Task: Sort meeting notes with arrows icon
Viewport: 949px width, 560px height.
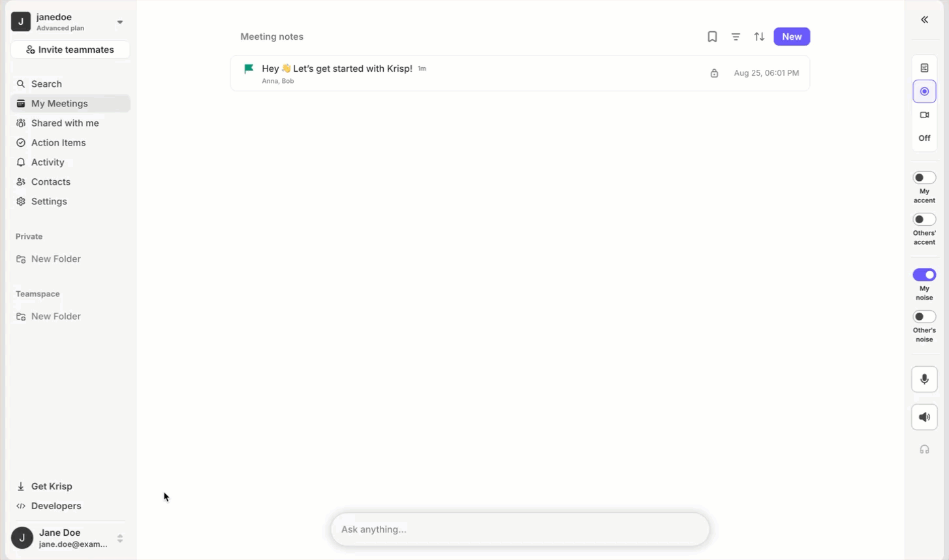Action: tap(759, 37)
